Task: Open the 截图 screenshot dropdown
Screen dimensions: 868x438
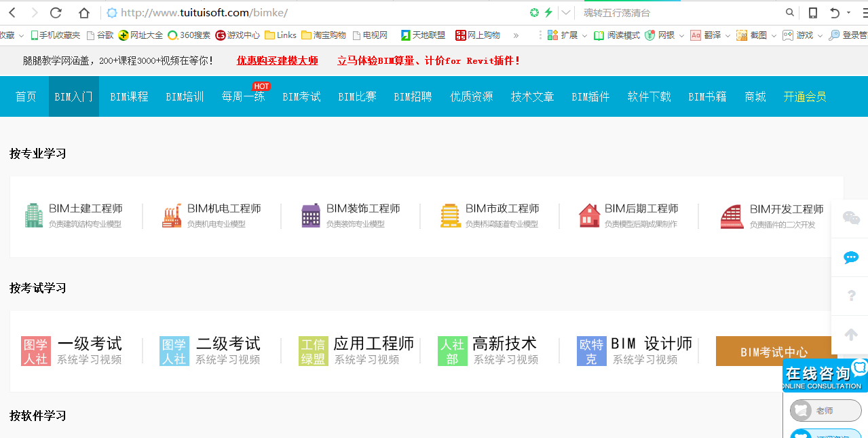Action: point(756,35)
